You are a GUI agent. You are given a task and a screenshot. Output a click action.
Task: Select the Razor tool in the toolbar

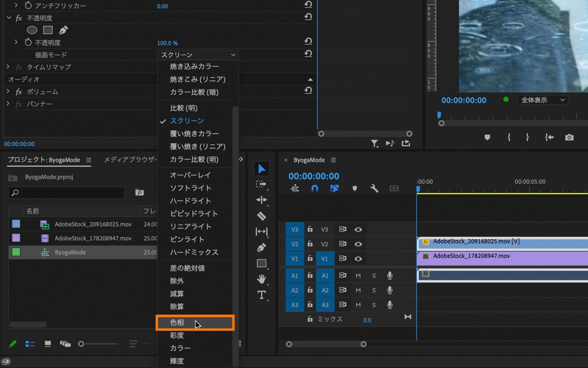coord(261,216)
